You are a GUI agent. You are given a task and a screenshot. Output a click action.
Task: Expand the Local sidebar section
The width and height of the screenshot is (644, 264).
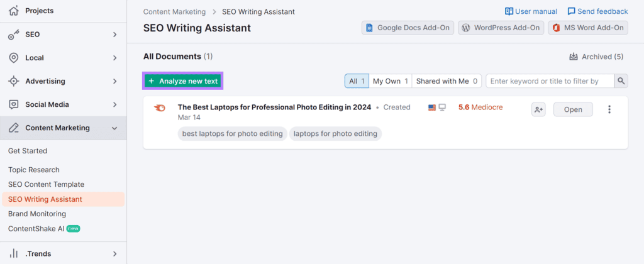click(x=114, y=58)
